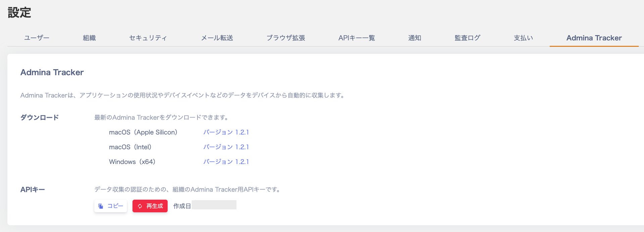Select the Admina Tracker tab
The image size is (644, 232).
[x=594, y=38]
